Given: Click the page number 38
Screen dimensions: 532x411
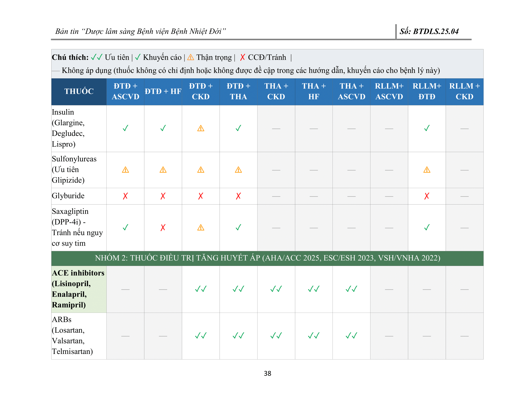Looking at the screenshot, I should 267,373.
